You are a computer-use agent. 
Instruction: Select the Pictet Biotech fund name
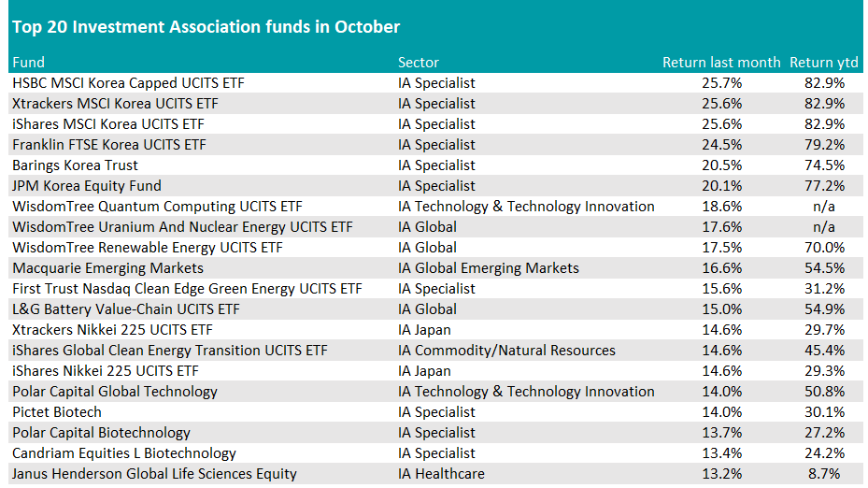tap(57, 412)
